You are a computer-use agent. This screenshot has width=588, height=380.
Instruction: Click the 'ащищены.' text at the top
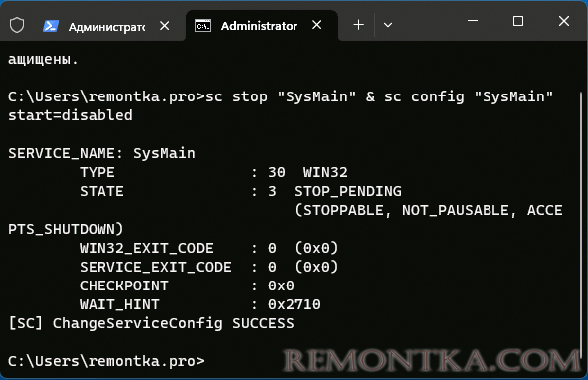coord(43,60)
